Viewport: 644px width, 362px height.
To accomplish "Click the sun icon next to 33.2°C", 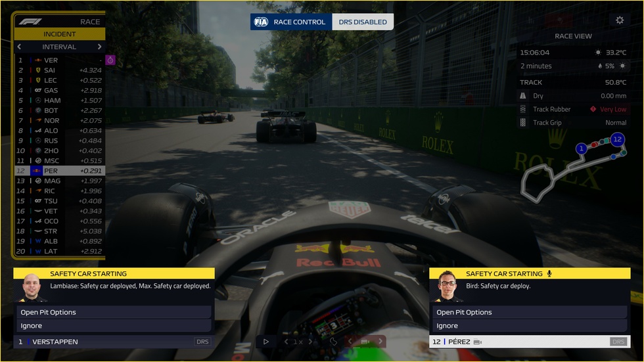I will pos(598,53).
